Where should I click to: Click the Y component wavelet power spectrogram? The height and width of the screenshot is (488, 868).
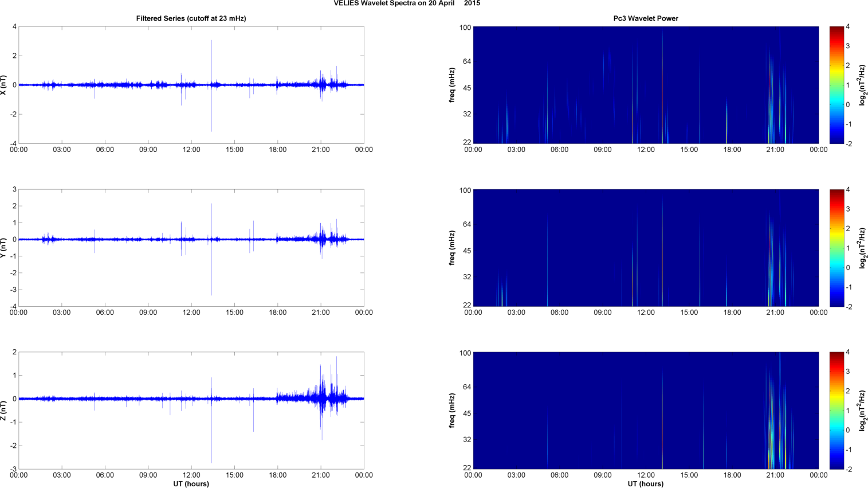pos(646,248)
